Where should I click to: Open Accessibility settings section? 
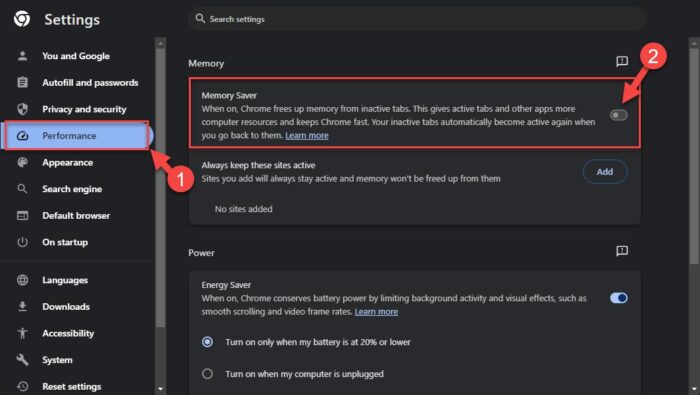(x=68, y=333)
